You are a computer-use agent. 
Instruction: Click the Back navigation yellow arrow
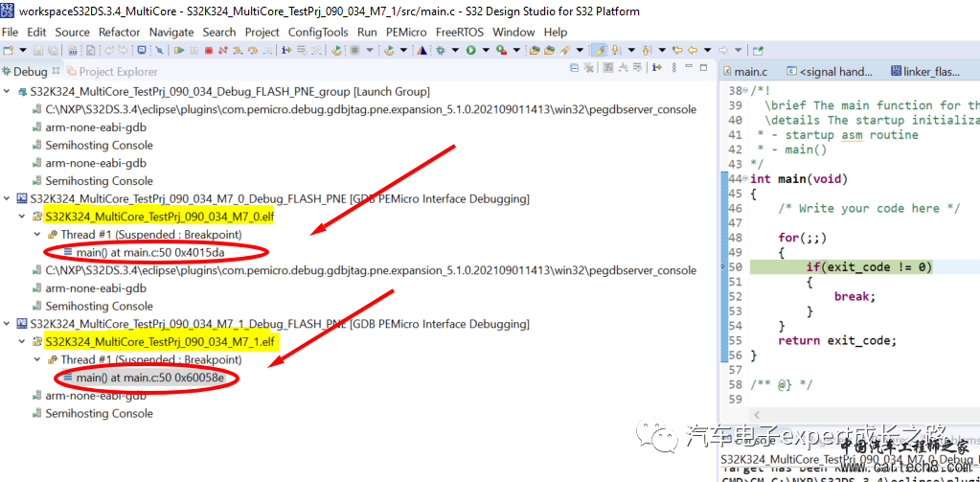693,50
